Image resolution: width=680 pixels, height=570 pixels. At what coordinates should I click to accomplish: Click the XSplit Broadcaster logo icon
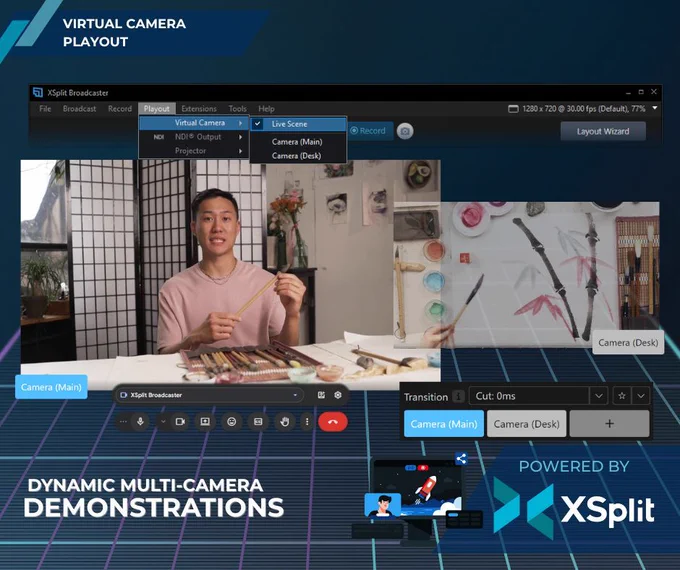point(38,92)
